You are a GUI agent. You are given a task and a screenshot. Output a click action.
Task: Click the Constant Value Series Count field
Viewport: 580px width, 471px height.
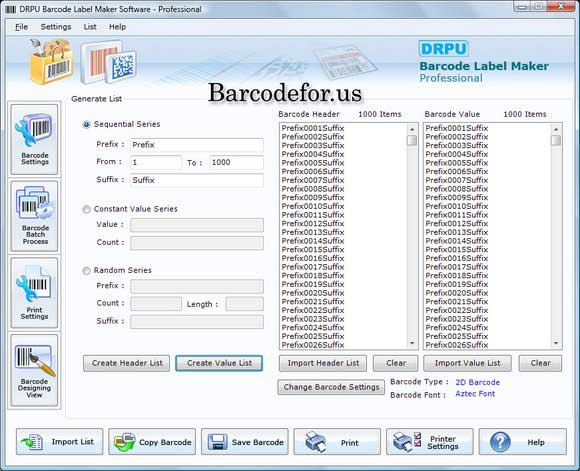point(197,243)
